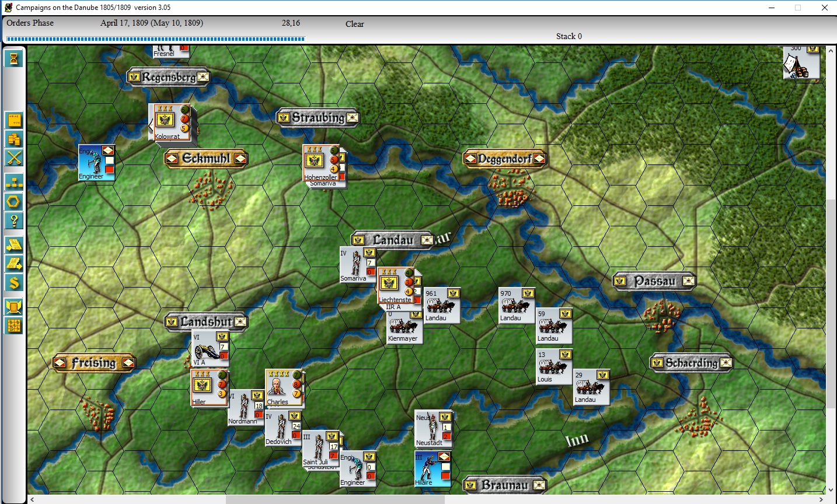Image resolution: width=837 pixels, height=504 pixels.
Task: Click the scroll down arrow
Action: pyautogui.click(x=831, y=490)
